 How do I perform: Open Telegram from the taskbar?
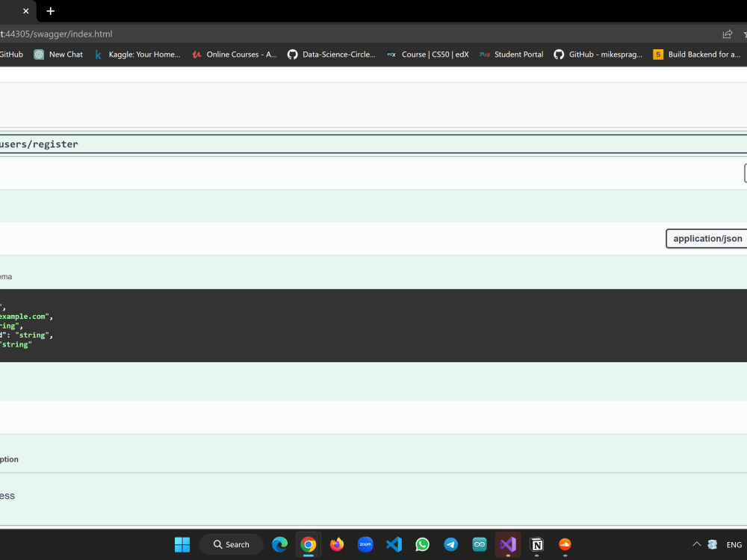tap(450, 544)
